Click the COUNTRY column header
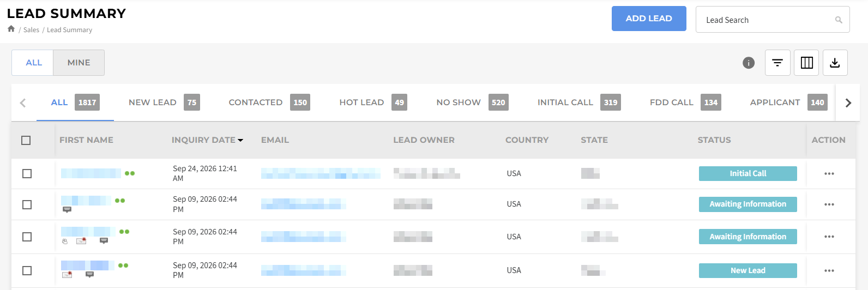 coord(527,140)
